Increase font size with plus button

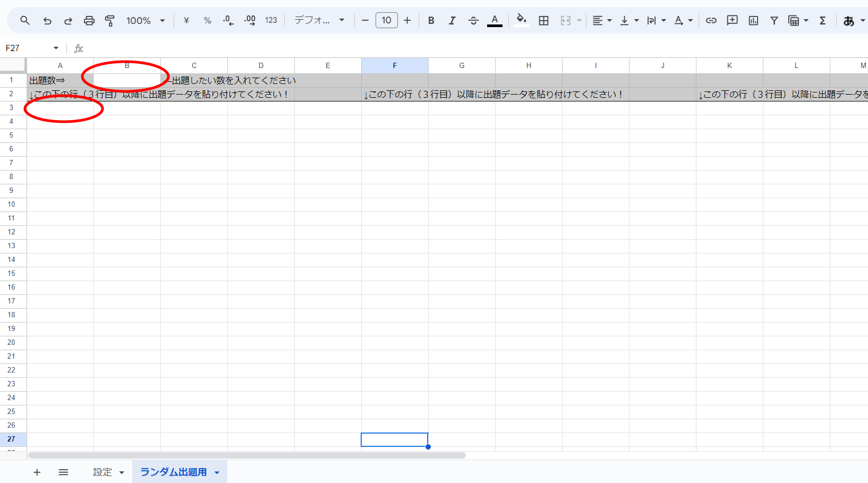click(x=407, y=20)
